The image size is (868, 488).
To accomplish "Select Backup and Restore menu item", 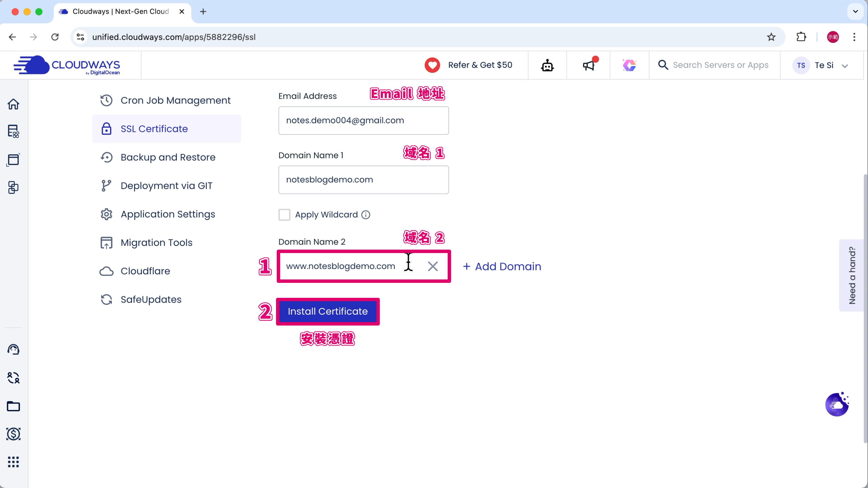I will click(168, 157).
